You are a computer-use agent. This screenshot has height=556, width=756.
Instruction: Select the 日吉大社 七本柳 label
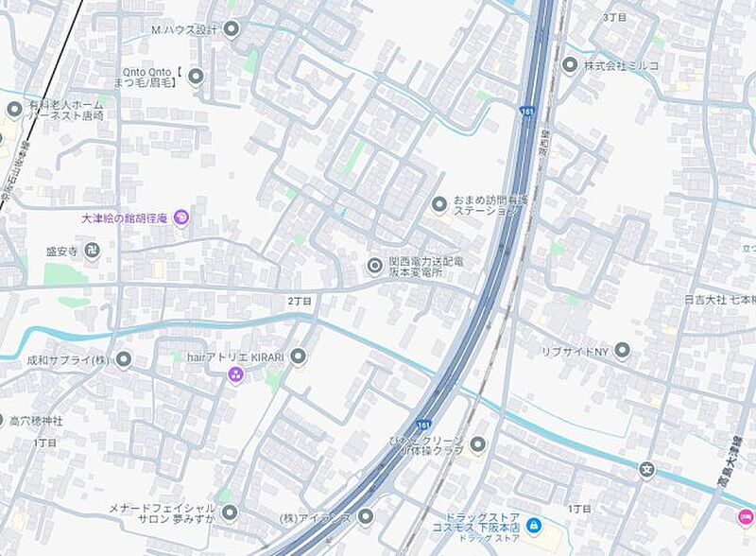click(x=720, y=300)
